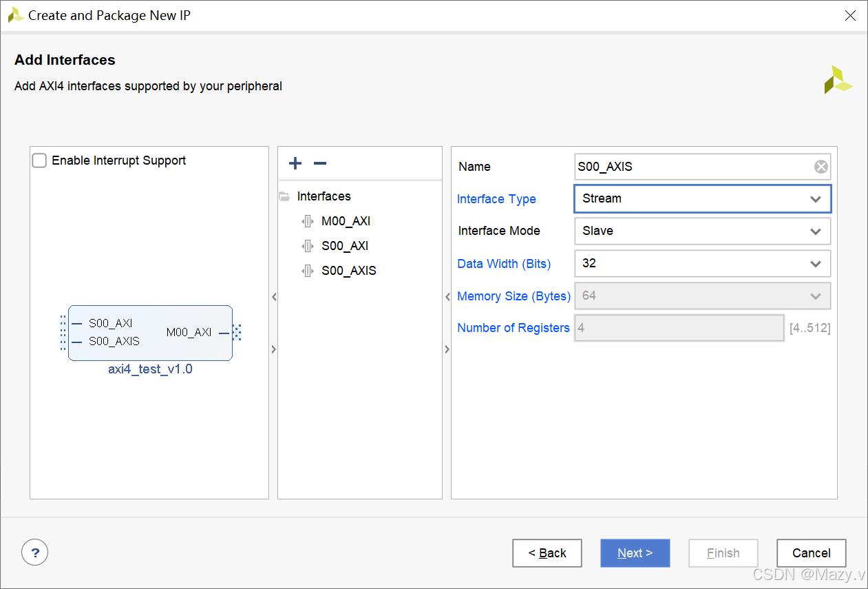Click into the Name input field

[694, 167]
